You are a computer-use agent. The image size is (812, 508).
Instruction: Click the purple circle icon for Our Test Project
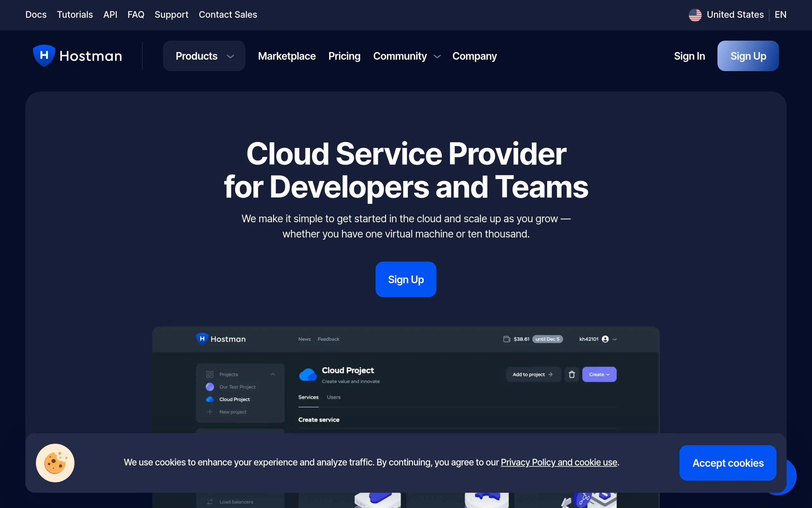click(210, 387)
